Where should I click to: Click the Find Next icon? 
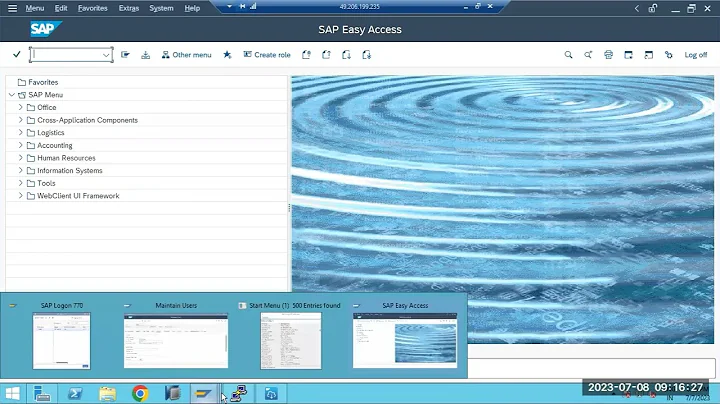tap(588, 55)
